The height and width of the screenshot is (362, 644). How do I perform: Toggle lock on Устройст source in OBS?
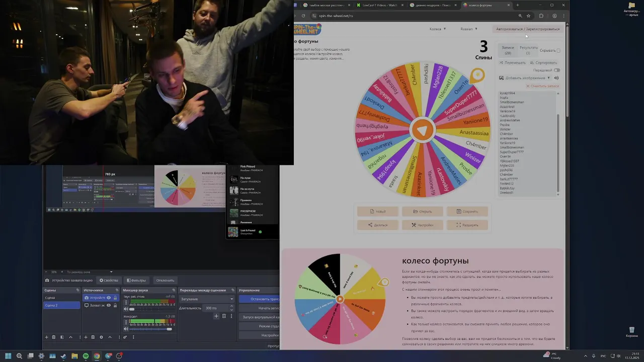pyautogui.click(x=115, y=298)
